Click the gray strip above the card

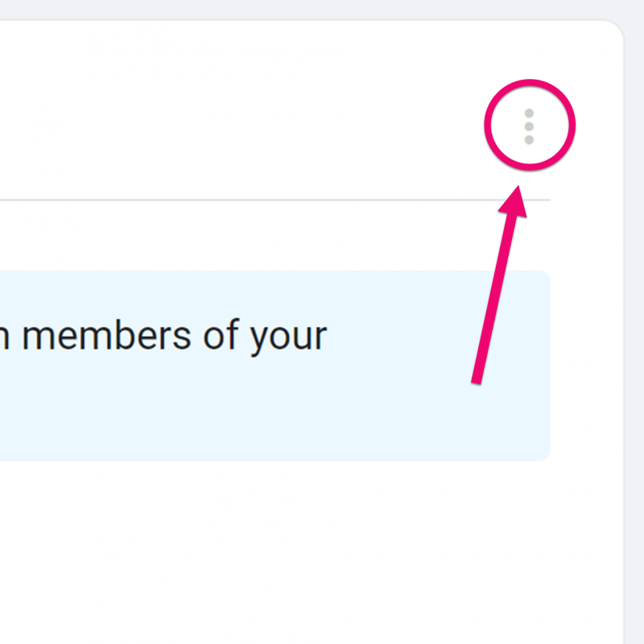tap(312, 10)
